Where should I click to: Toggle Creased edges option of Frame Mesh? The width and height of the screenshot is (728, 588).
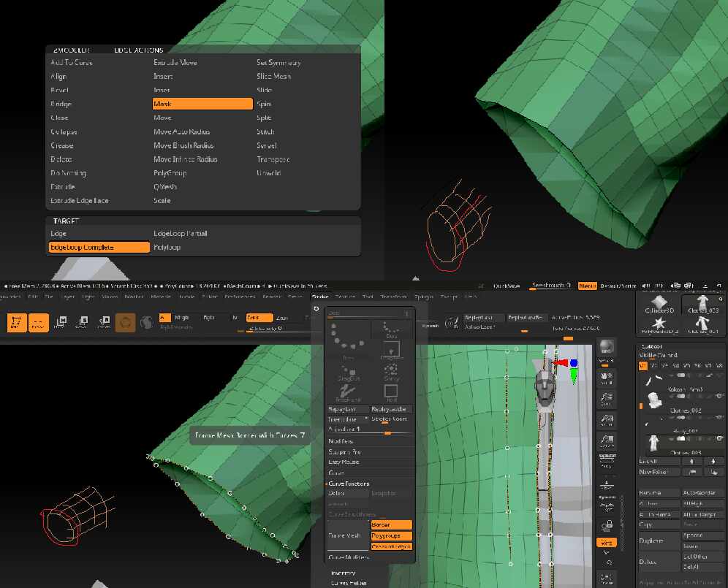click(391, 546)
